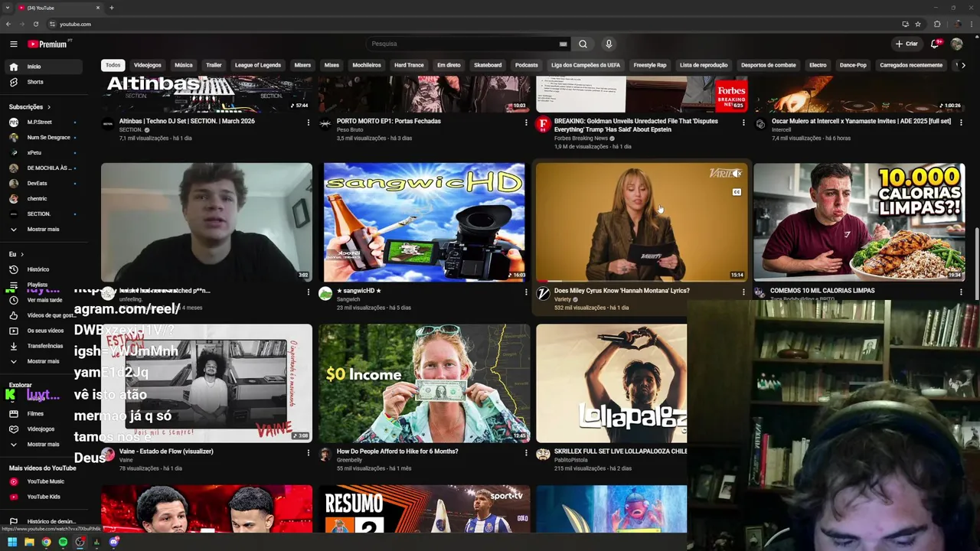Open Transferências in the sidebar

pos(44,346)
